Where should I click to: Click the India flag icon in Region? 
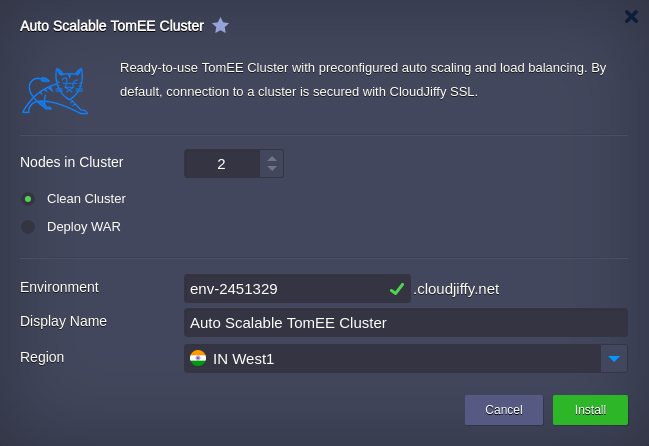[198, 358]
